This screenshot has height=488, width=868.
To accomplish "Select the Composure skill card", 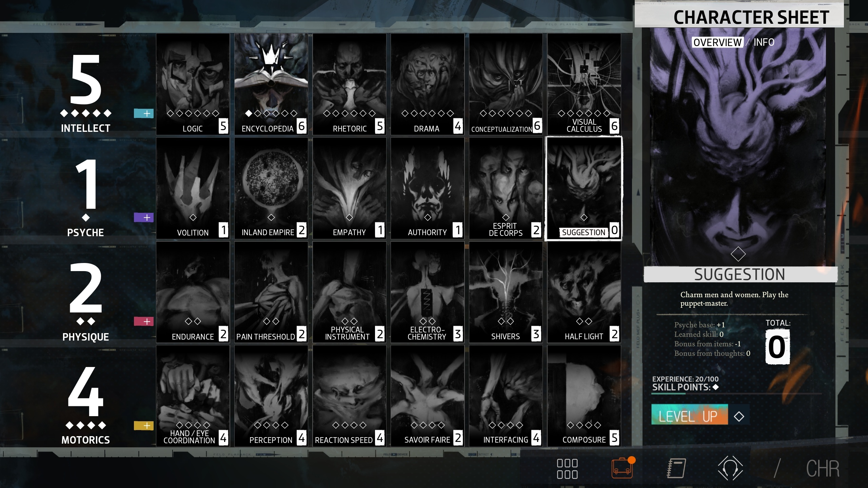I will 584,396.
